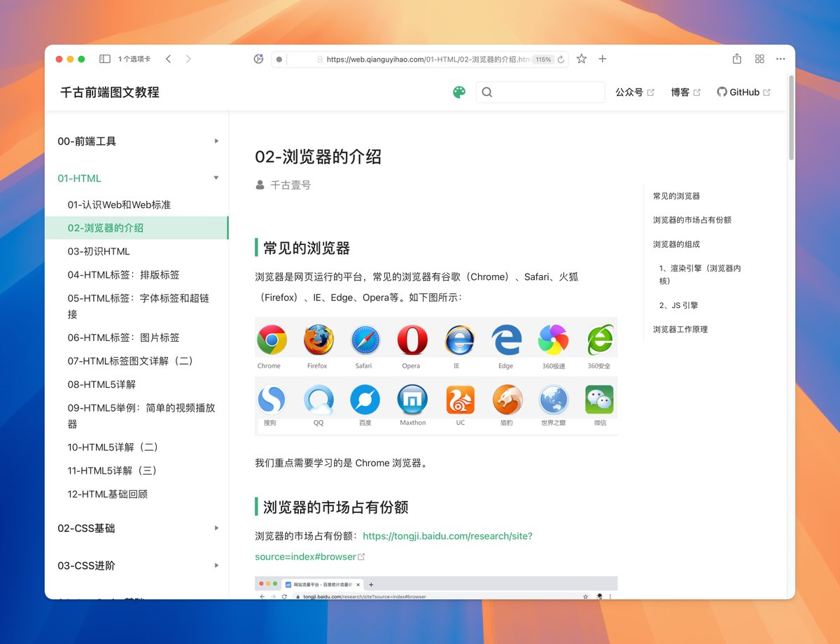Click the 千古壹号 author name
This screenshot has width=840, height=644.
[290, 185]
